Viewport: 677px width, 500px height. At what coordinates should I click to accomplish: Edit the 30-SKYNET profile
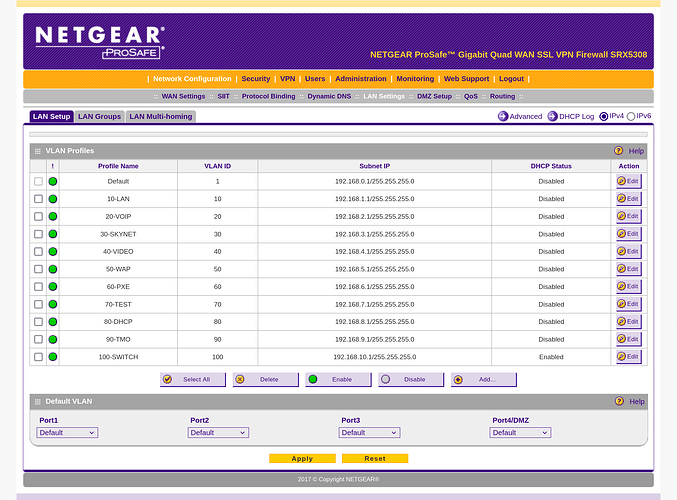point(629,234)
